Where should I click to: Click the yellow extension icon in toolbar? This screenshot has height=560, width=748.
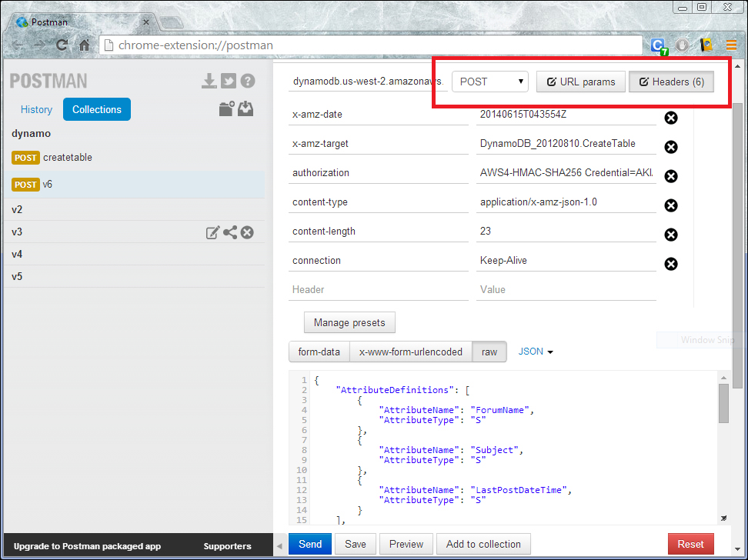coord(706,45)
